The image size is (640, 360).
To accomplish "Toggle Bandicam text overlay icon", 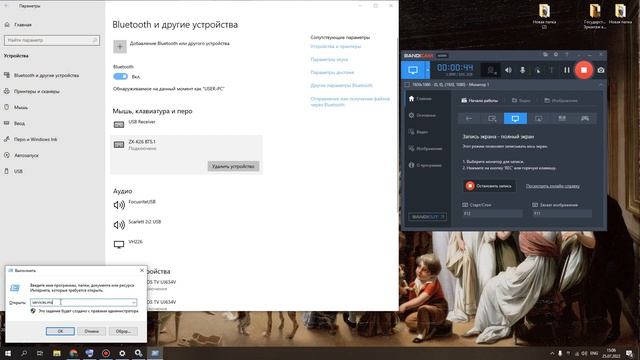I will click(551, 70).
